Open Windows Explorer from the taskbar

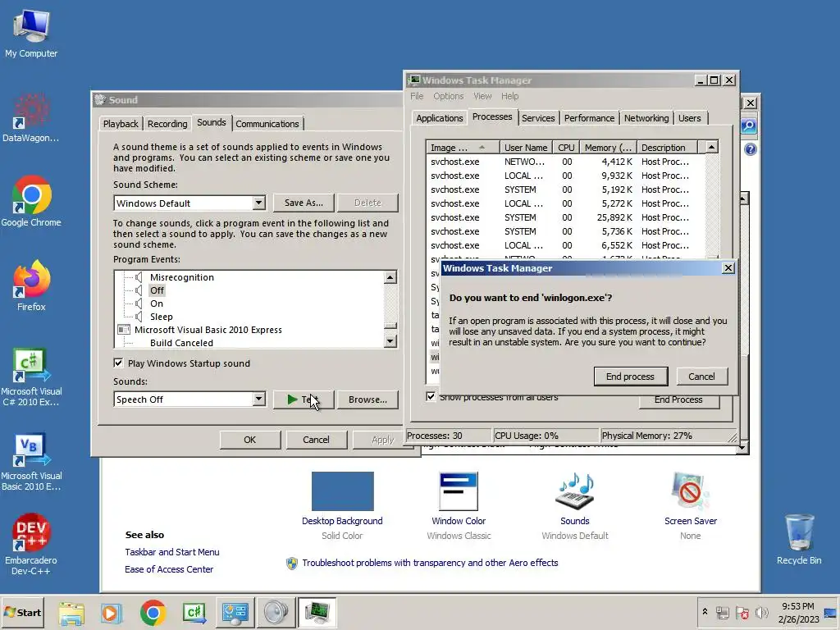(71, 613)
